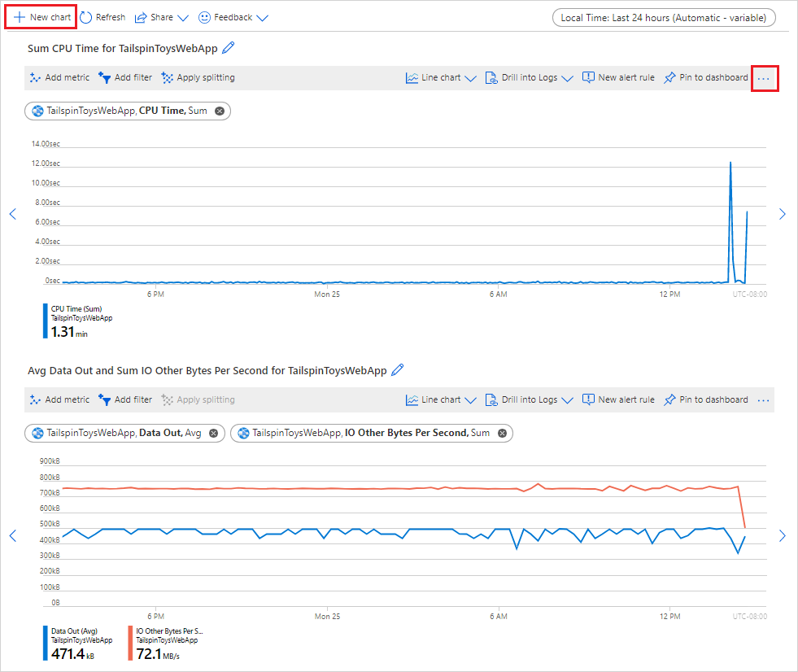Remove the IO Other Bytes Per Second metric pill

tap(503, 433)
